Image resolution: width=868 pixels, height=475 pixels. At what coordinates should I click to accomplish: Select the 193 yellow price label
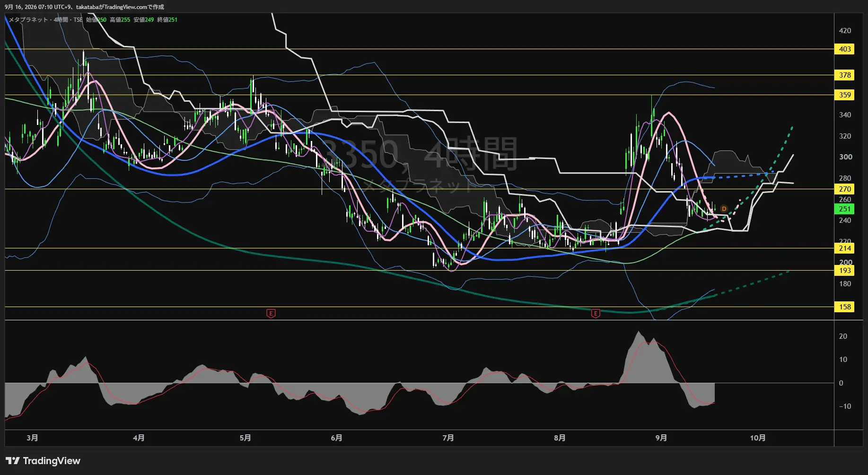(845, 271)
